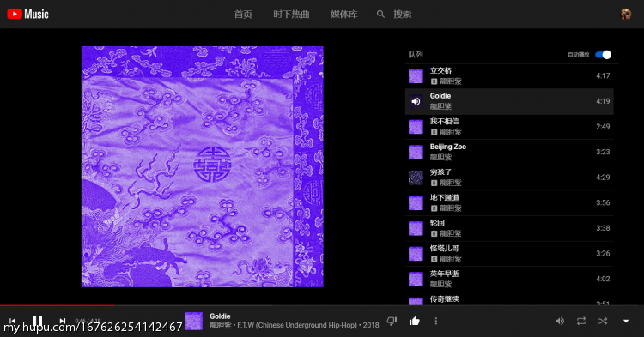
Task: Click the thumbs up like icon
Action: pos(415,321)
